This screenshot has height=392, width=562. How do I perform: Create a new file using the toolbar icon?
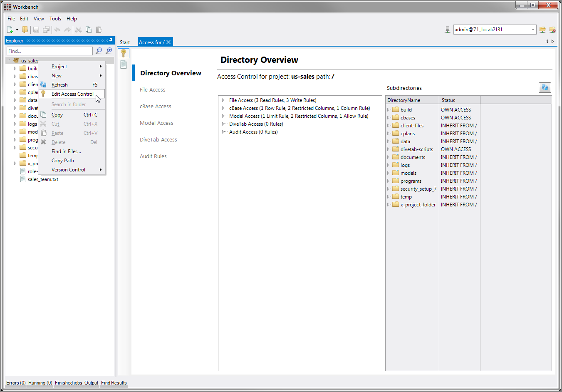9,30
